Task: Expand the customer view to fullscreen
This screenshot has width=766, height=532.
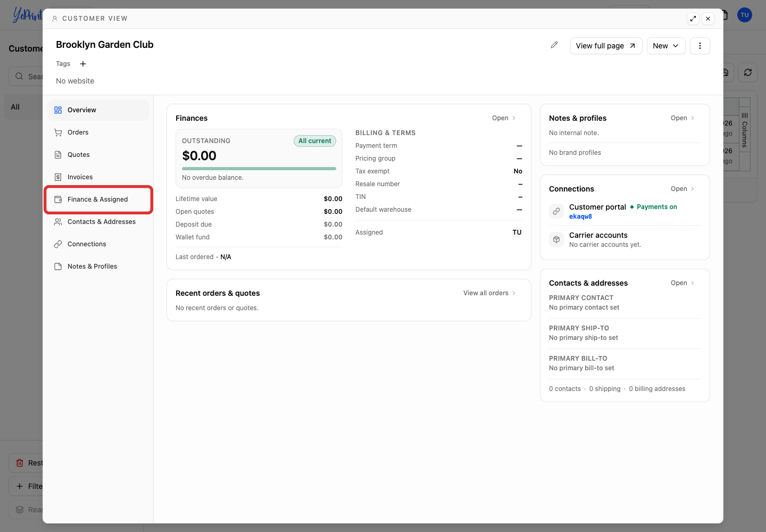Action: [x=693, y=19]
